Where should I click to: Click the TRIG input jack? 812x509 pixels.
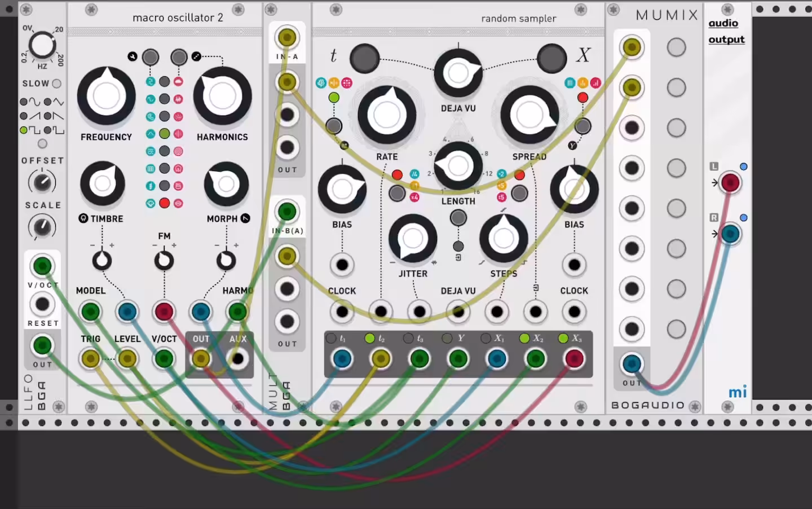pyautogui.click(x=90, y=359)
